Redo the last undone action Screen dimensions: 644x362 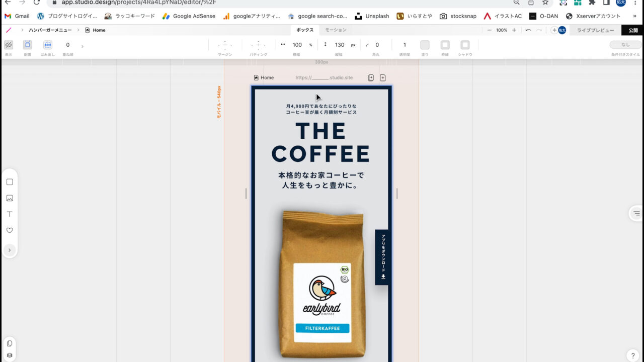[539, 30]
